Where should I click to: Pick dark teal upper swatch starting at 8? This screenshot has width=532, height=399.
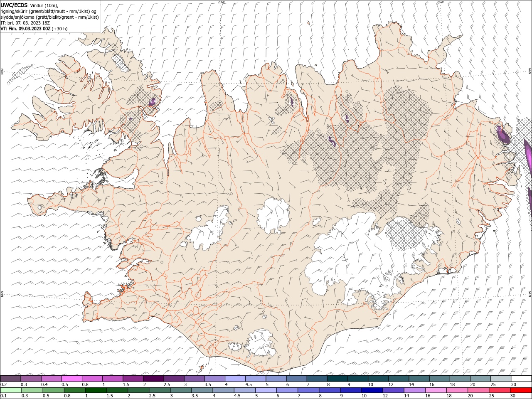click(x=337, y=379)
